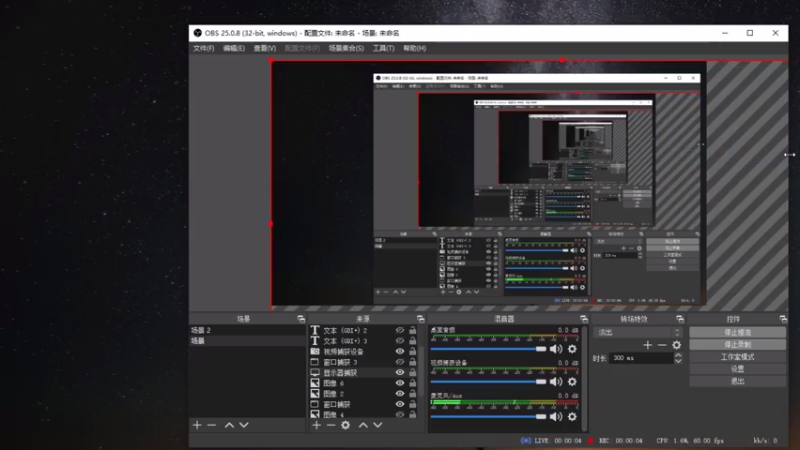Unlock the 视频捕获设备 source lock
The image size is (800, 450).
(x=412, y=352)
